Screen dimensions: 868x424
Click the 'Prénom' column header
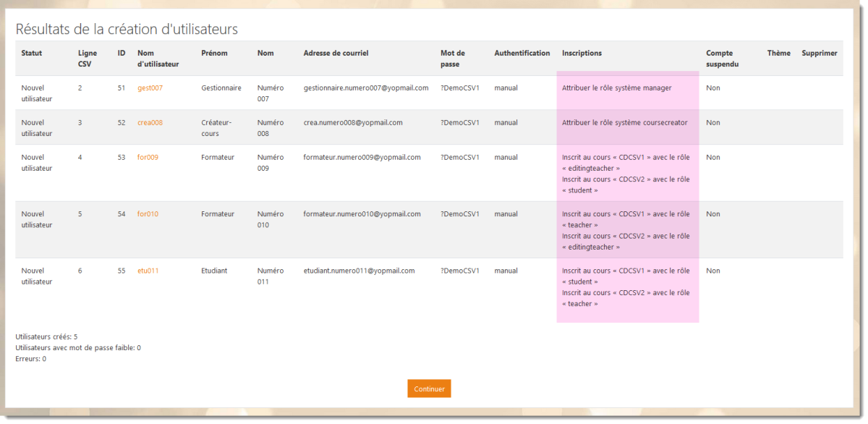tap(214, 54)
